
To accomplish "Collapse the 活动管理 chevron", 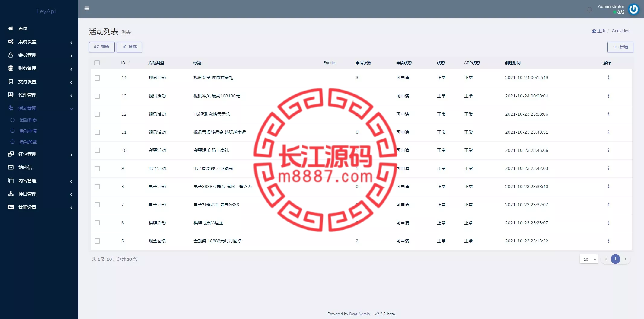I will point(71,109).
